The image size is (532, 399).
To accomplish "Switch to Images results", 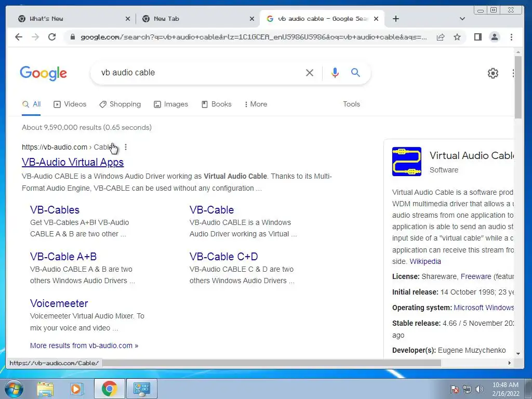I will (171, 104).
